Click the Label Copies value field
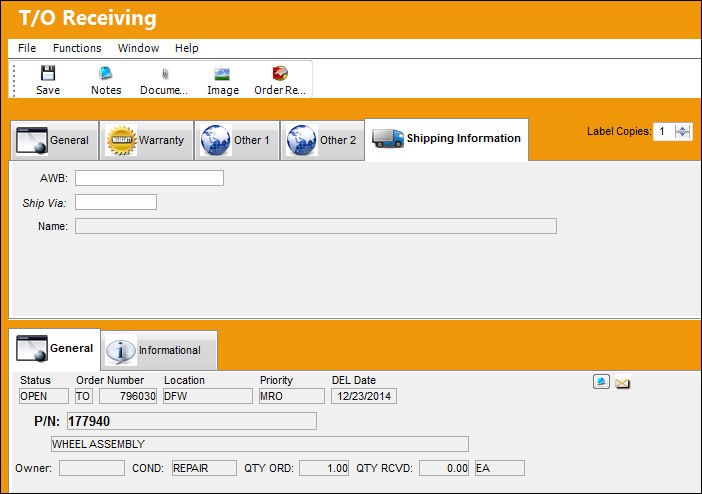 [663, 132]
